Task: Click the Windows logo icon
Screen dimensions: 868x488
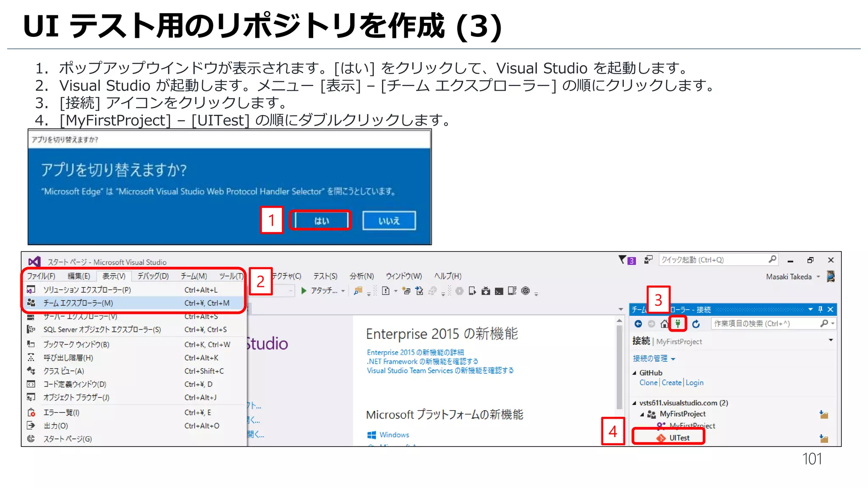Action: pos(372,435)
